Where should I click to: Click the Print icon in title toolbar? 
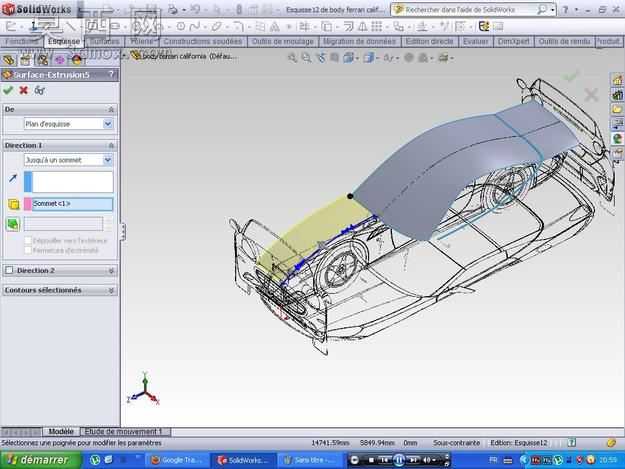173,10
